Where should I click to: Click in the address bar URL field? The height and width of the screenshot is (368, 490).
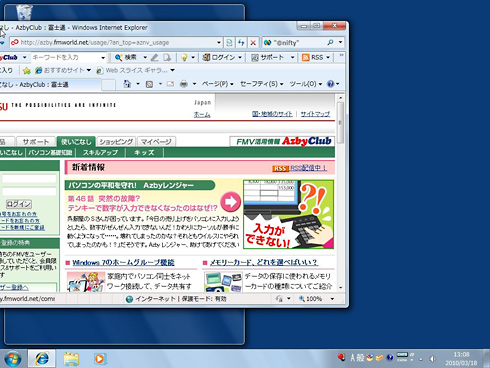click(x=113, y=42)
